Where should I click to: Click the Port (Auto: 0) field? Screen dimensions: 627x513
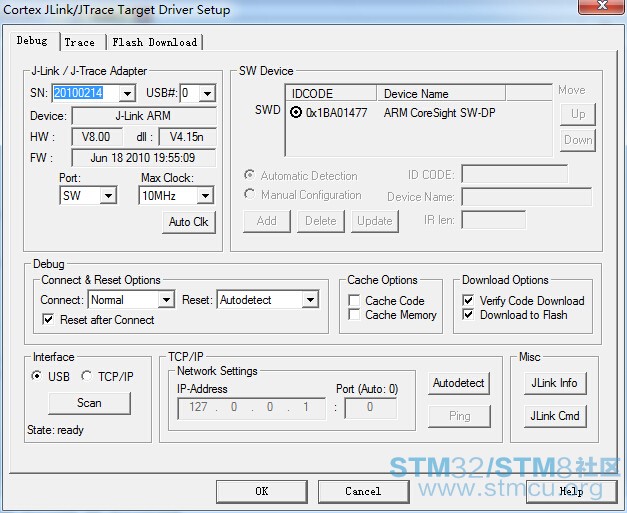point(371,408)
